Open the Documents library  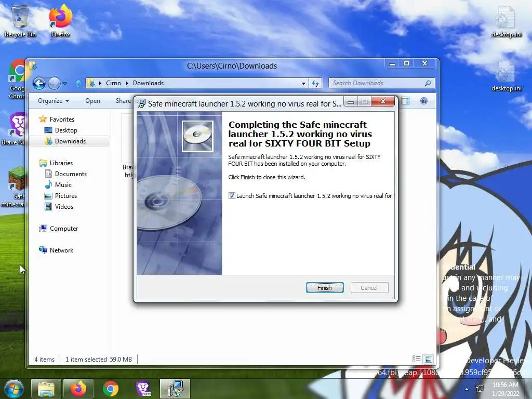(x=66, y=174)
